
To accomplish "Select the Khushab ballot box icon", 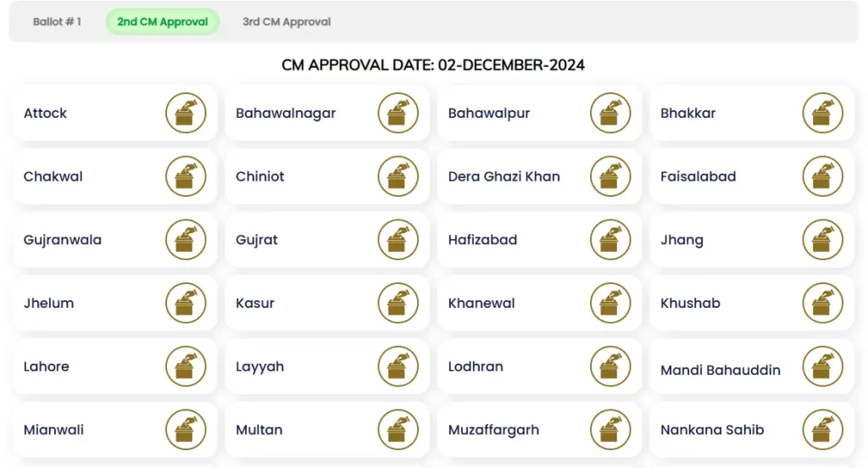I will [822, 304].
